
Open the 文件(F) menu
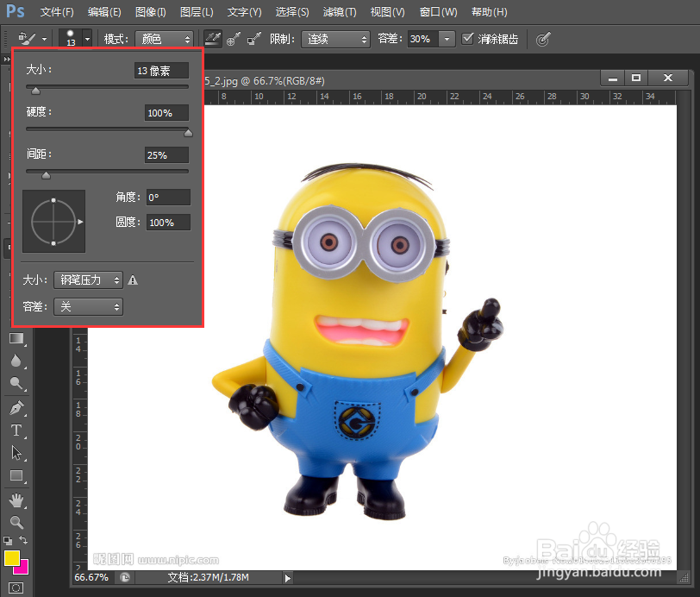pyautogui.click(x=57, y=12)
